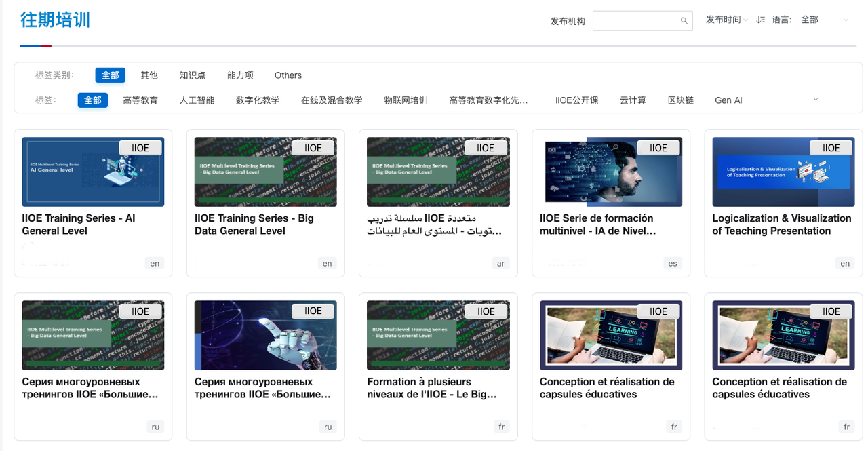The height and width of the screenshot is (451, 868).
Task: Select the 其他 tag category
Action: (x=149, y=75)
